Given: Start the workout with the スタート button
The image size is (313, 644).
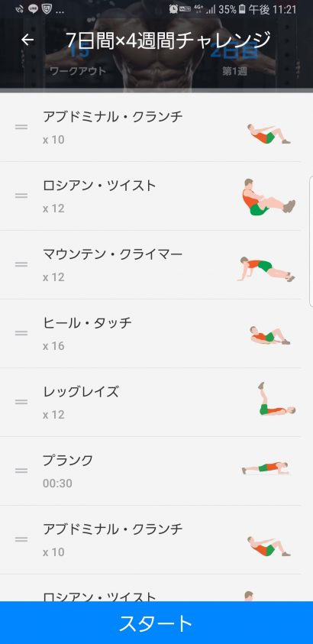Looking at the screenshot, I should (x=156, y=623).
